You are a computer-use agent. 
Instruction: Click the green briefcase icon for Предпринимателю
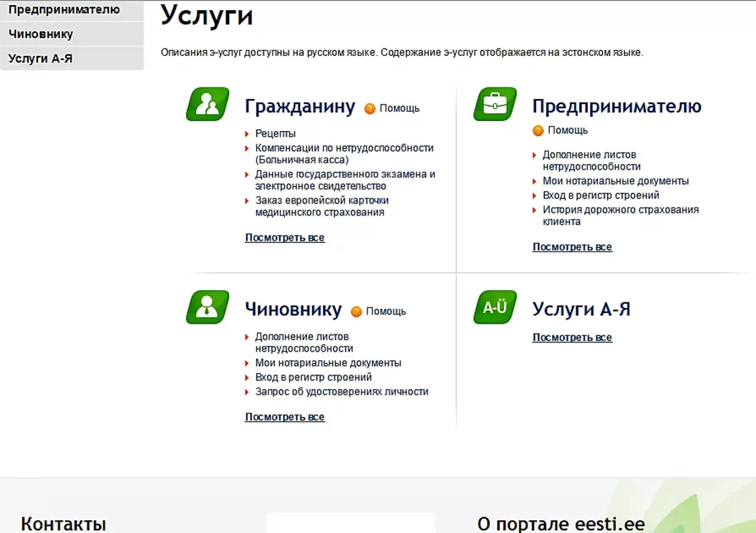(x=495, y=105)
